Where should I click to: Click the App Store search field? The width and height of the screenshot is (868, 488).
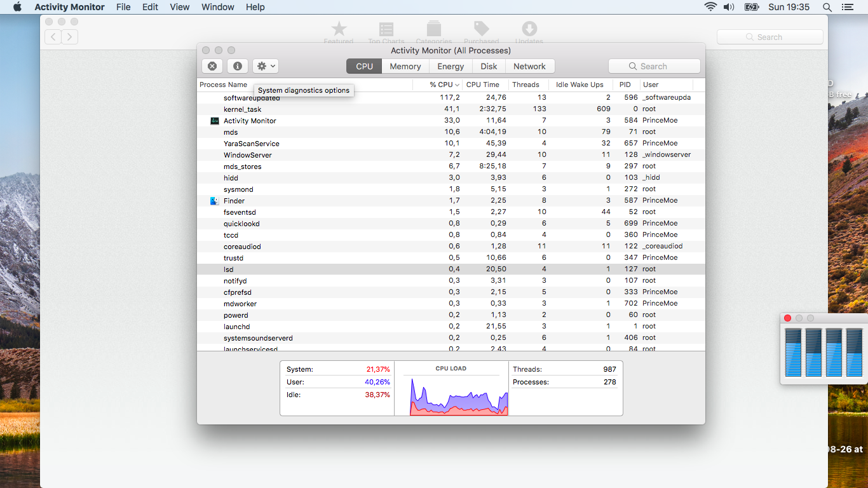770,37
